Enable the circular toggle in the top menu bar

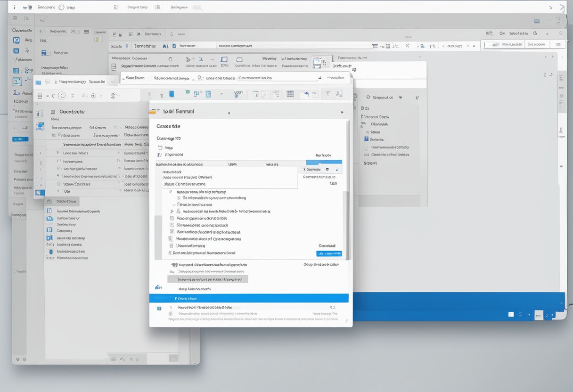point(62,7)
